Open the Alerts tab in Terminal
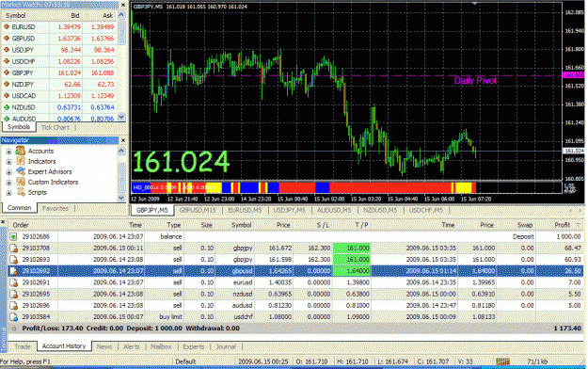The width and height of the screenshot is (588, 369). point(132,346)
